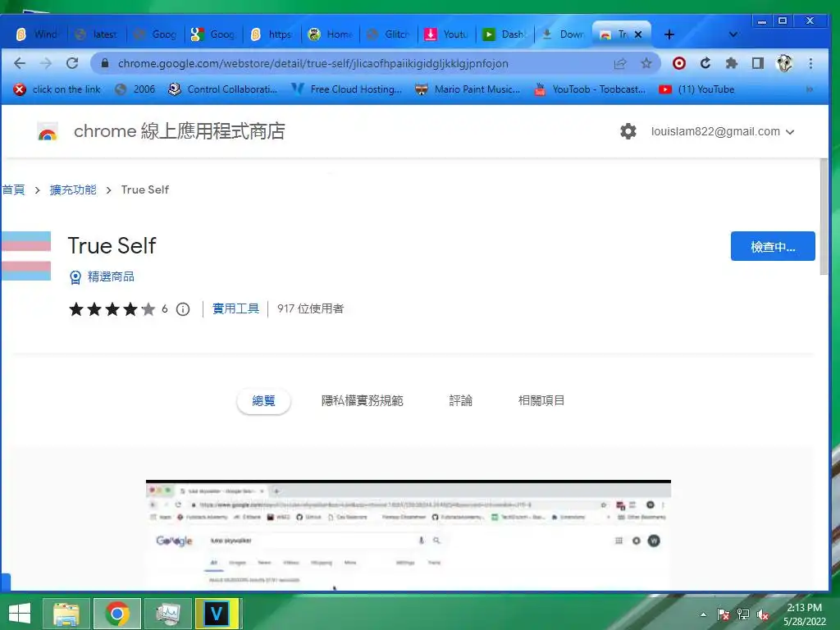Open the Extensions puzzle piece menu
This screenshot has width=840, height=630.
click(x=731, y=63)
